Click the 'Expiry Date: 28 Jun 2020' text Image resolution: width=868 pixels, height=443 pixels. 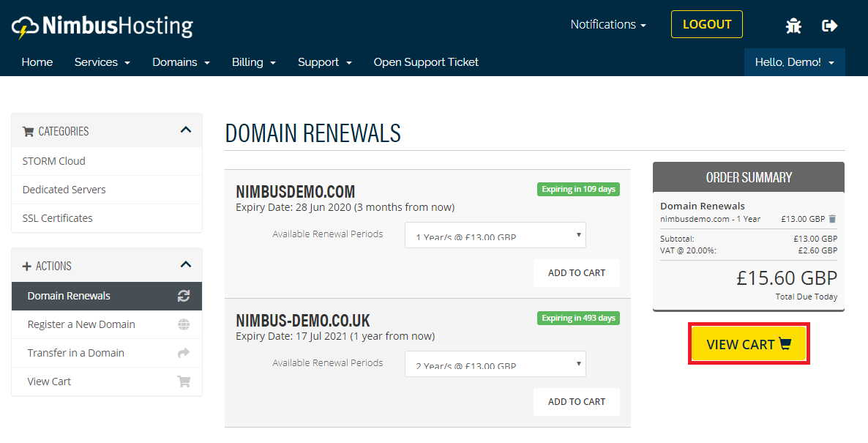(293, 207)
